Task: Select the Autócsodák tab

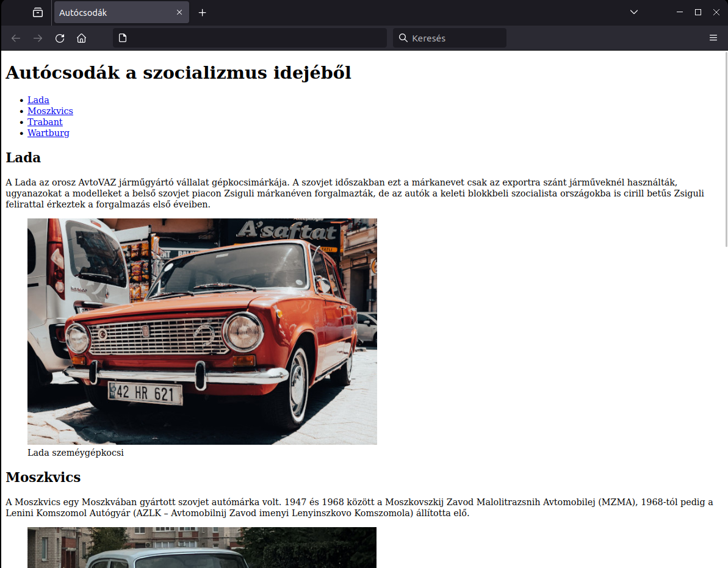Action: pos(121,13)
